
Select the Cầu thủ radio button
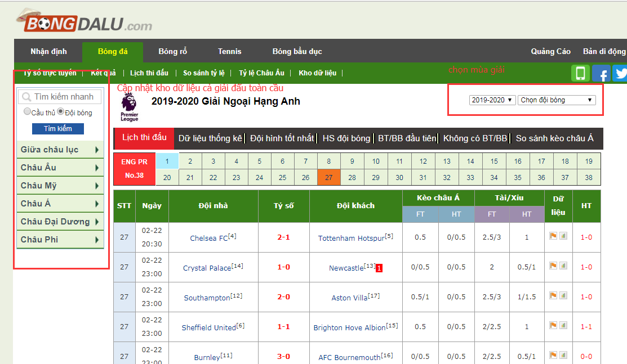tap(27, 111)
